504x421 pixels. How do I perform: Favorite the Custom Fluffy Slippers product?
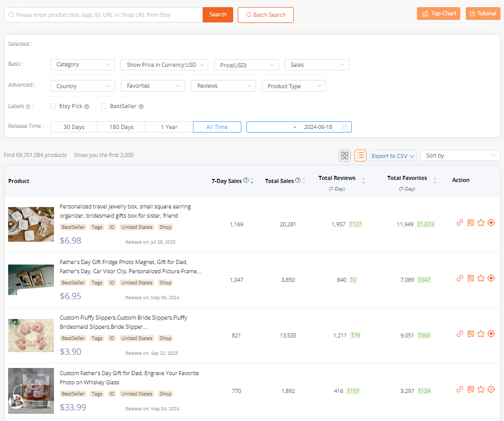tap(481, 334)
